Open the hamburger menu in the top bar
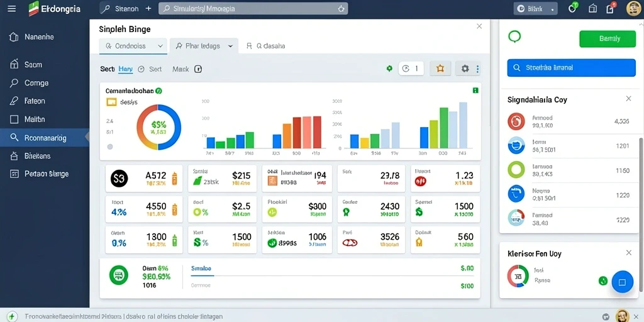Image resolution: width=644 pixels, height=322 pixels. coord(12,8)
